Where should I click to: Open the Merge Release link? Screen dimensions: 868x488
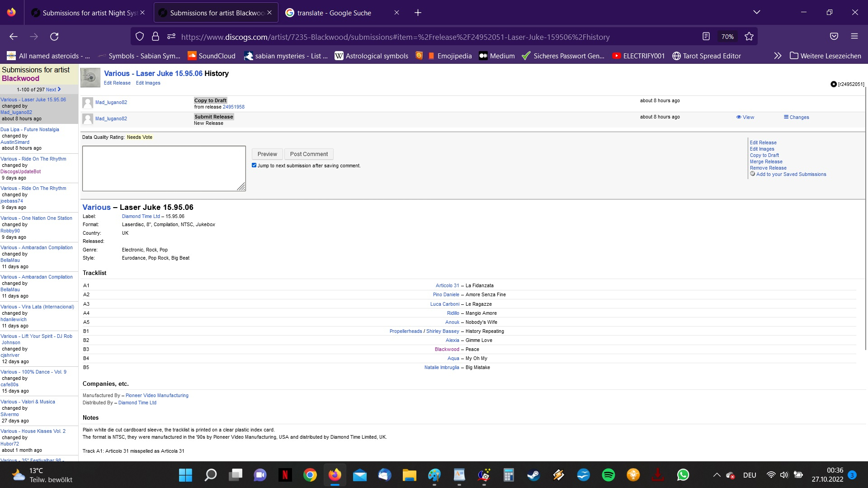tap(766, 161)
